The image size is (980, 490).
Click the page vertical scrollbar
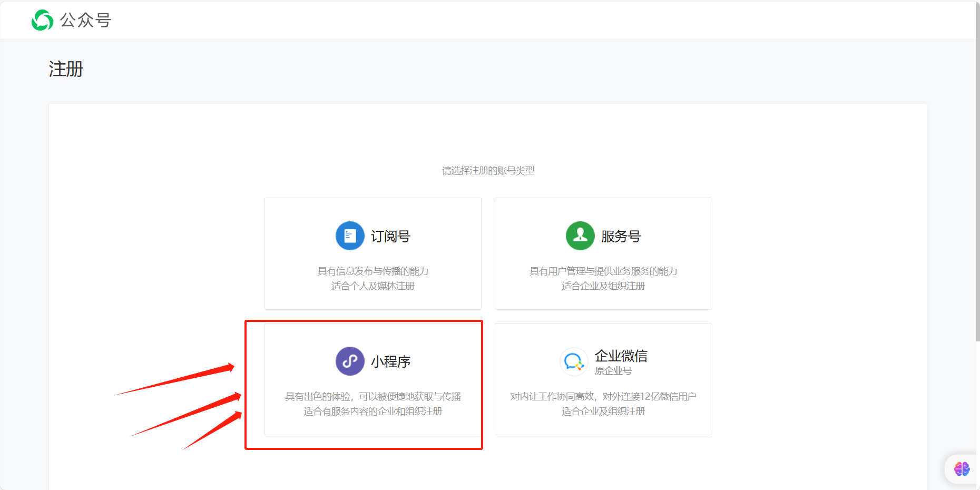[x=978, y=171]
